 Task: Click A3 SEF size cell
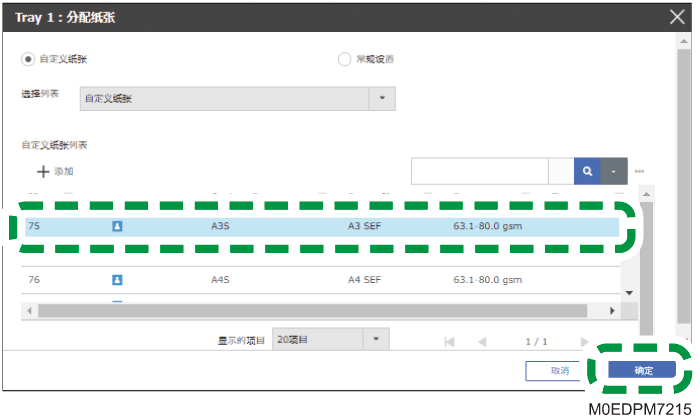(x=364, y=226)
